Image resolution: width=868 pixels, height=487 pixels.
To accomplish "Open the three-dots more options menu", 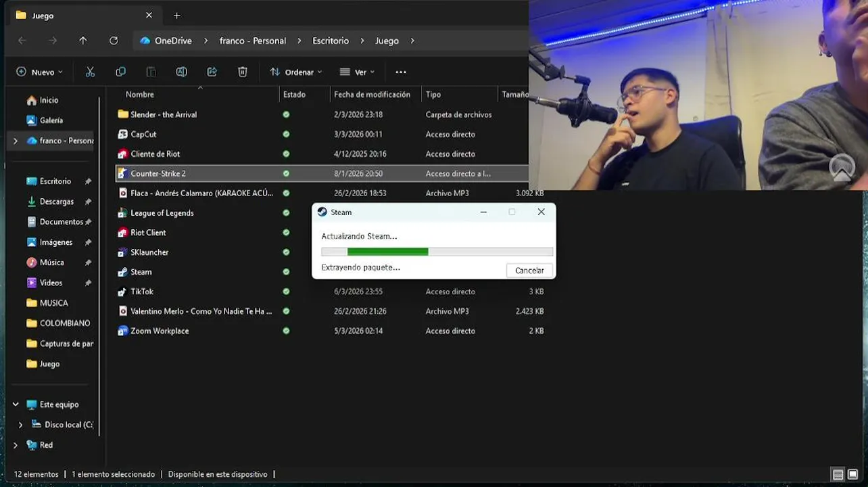I will click(401, 72).
